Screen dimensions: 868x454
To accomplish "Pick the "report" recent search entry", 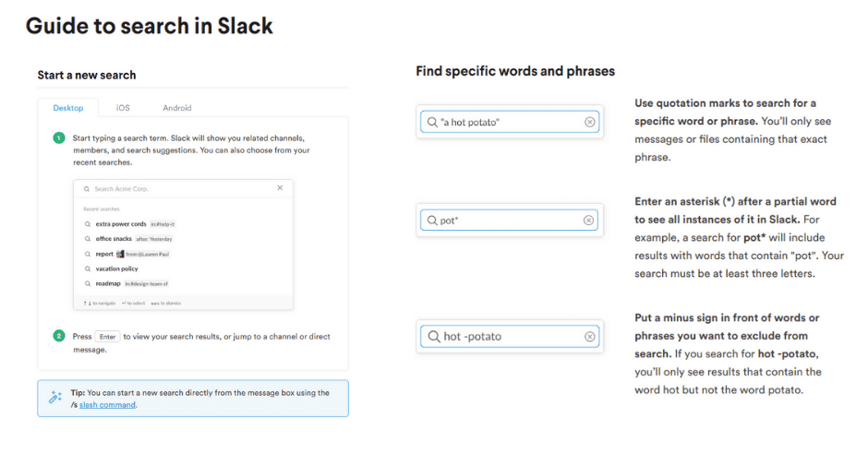I will [x=104, y=254].
